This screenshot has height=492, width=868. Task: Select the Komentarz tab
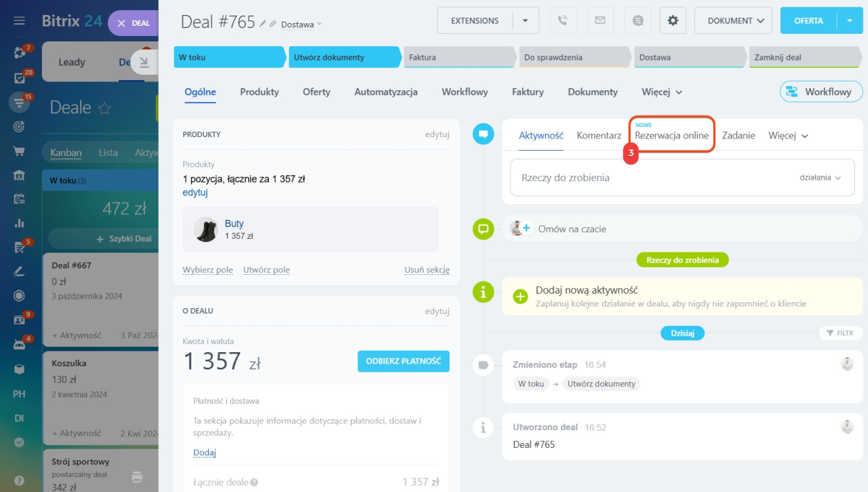point(599,136)
